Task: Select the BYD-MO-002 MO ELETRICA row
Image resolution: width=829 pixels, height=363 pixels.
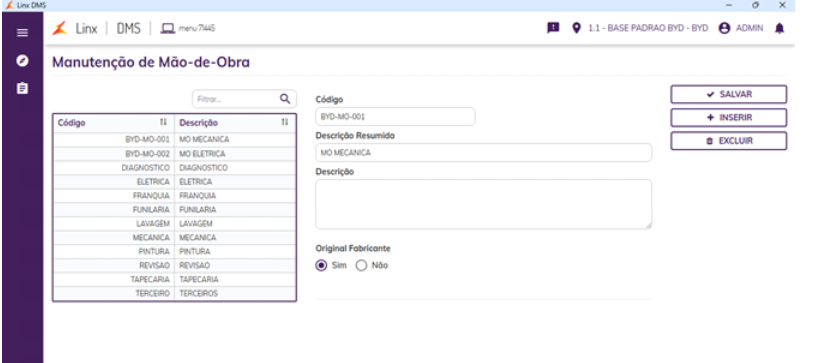Action: 174,154
